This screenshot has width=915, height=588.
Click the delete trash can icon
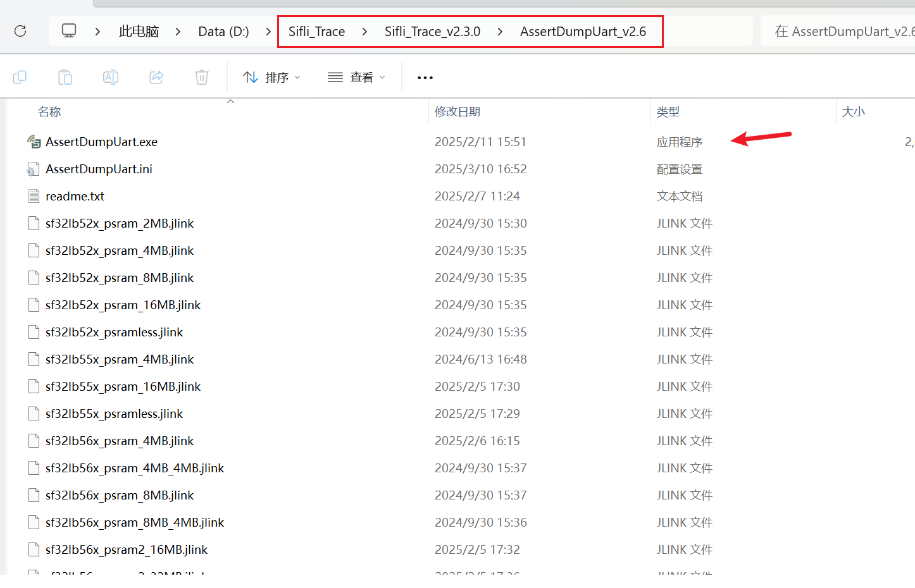coord(202,77)
